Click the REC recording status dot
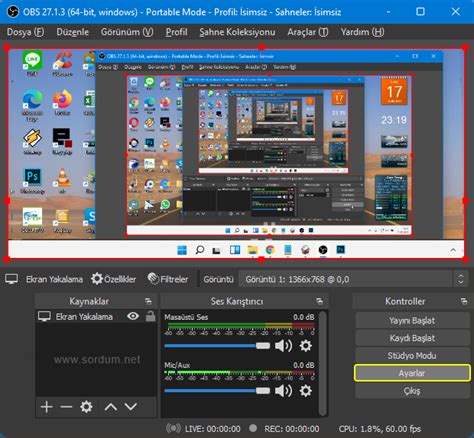Viewport: 474px width, 438px height. [x=253, y=428]
